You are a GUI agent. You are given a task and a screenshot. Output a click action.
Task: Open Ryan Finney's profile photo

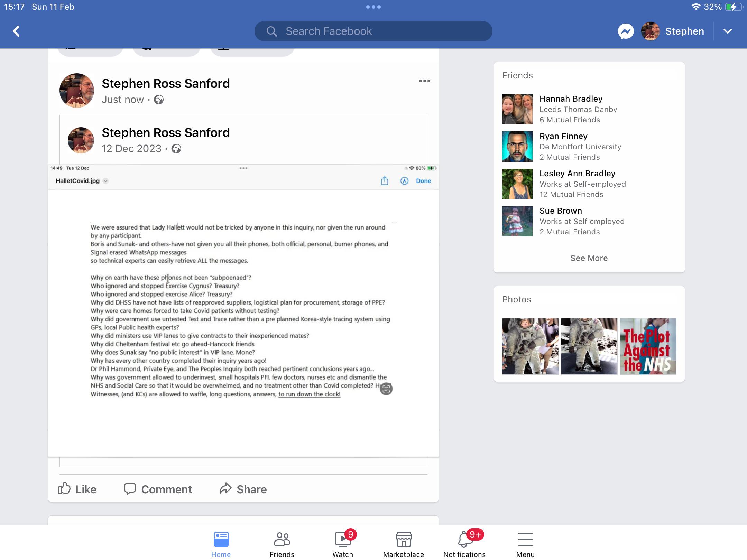coord(517,147)
